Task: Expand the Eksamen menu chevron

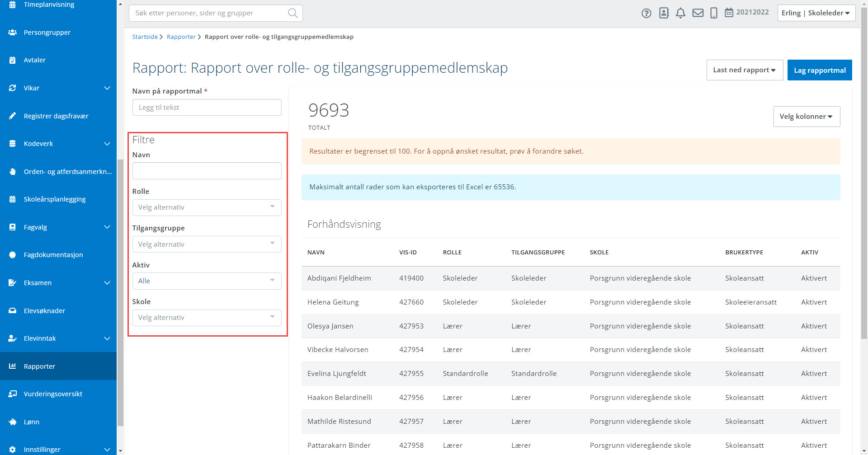Action: pyautogui.click(x=107, y=283)
